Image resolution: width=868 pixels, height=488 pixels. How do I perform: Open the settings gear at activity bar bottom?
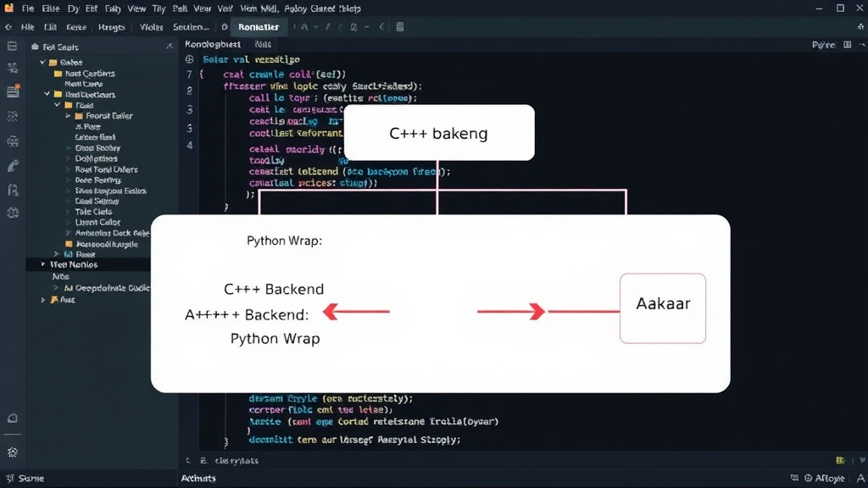click(12, 452)
